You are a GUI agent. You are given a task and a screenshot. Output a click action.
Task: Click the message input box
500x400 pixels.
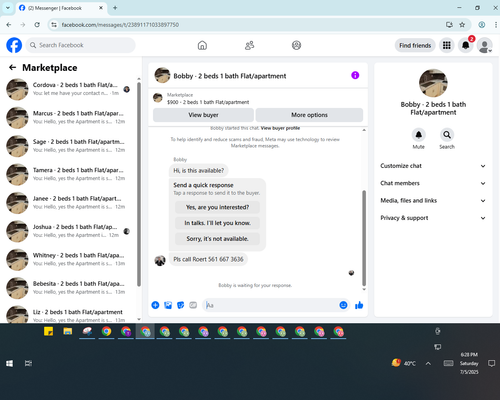pos(270,305)
